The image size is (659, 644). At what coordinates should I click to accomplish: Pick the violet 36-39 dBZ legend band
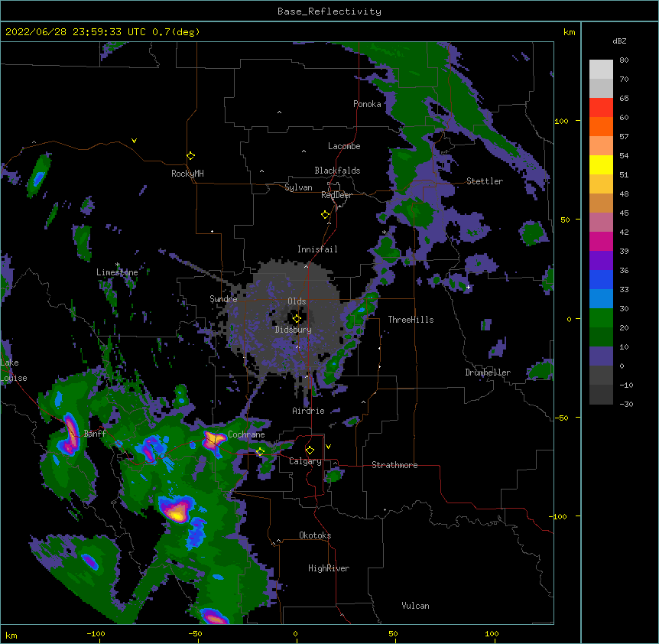(x=601, y=261)
